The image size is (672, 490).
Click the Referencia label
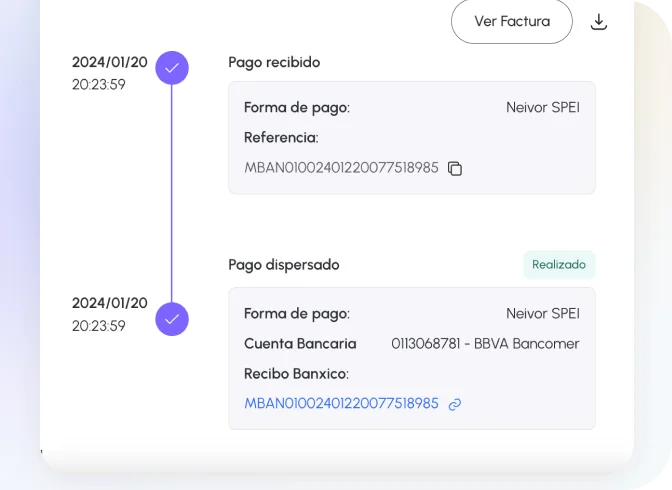pyautogui.click(x=281, y=138)
